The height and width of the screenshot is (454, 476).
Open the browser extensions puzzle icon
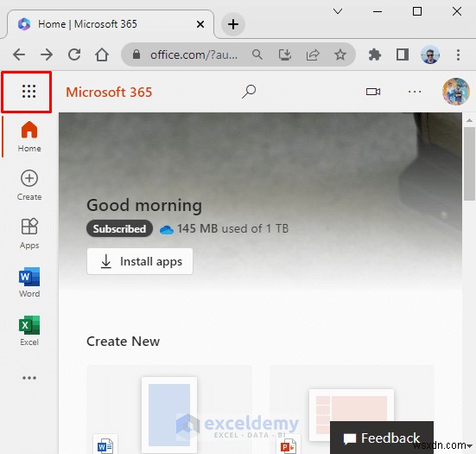tap(375, 54)
